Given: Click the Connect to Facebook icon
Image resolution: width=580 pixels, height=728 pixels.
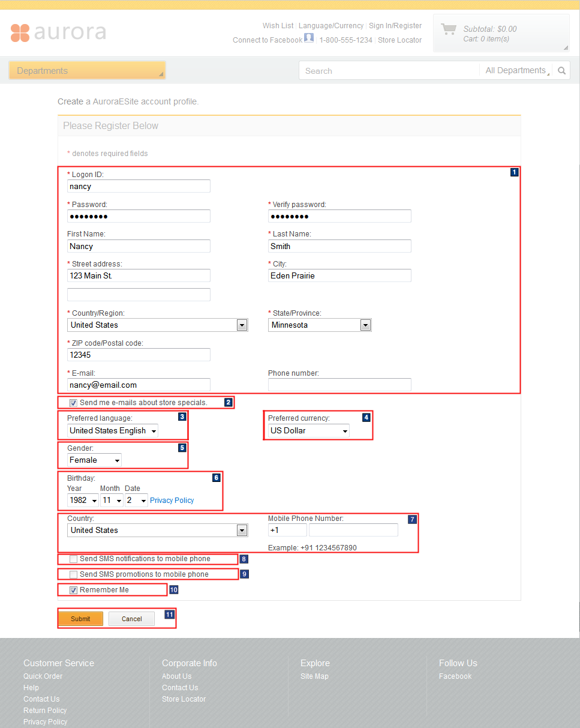Looking at the screenshot, I should click(308, 38).
